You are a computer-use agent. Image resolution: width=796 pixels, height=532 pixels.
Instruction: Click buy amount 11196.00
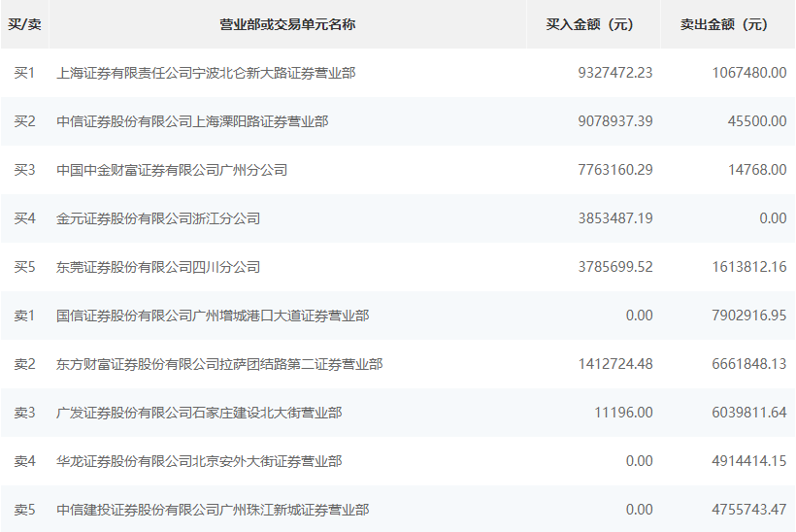click(623, 413)
